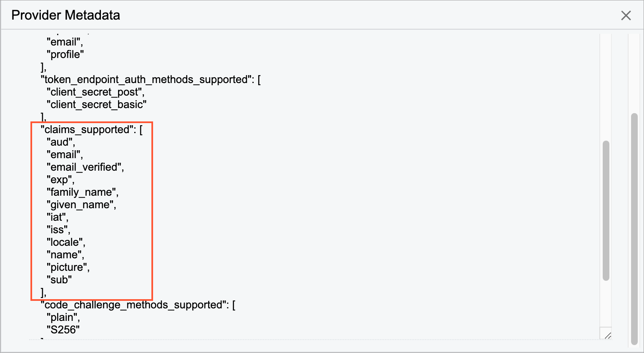Click the "aud" claim entry
The image size is (644, 353).
point(60,142)
